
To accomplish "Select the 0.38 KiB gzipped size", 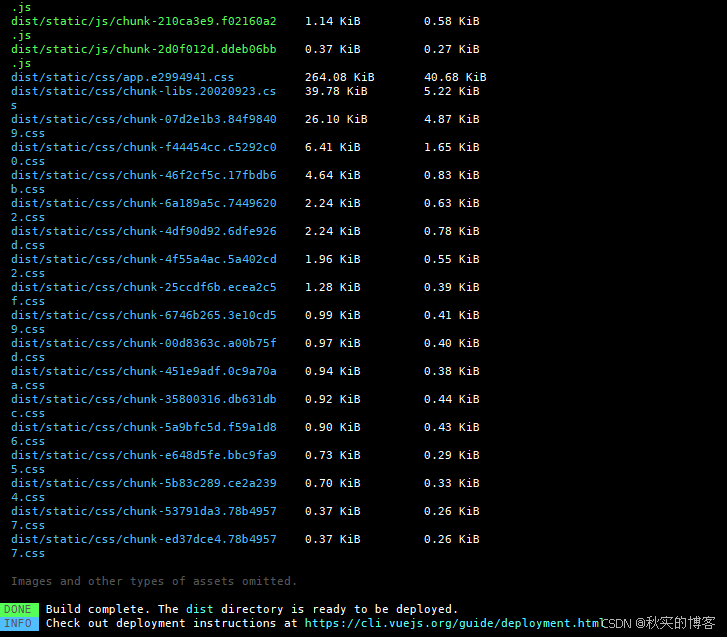I will click(452, 371).
